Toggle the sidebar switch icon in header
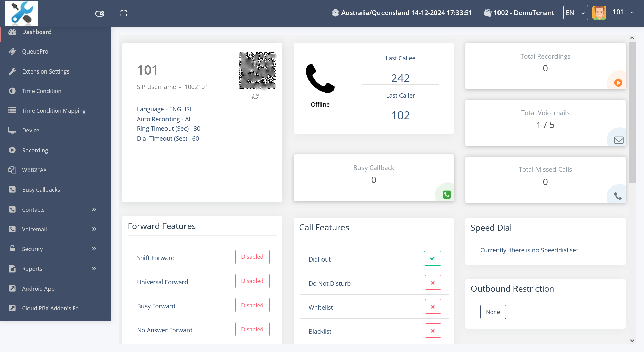The height and width of the screenshot is (352, 644). 100,14
